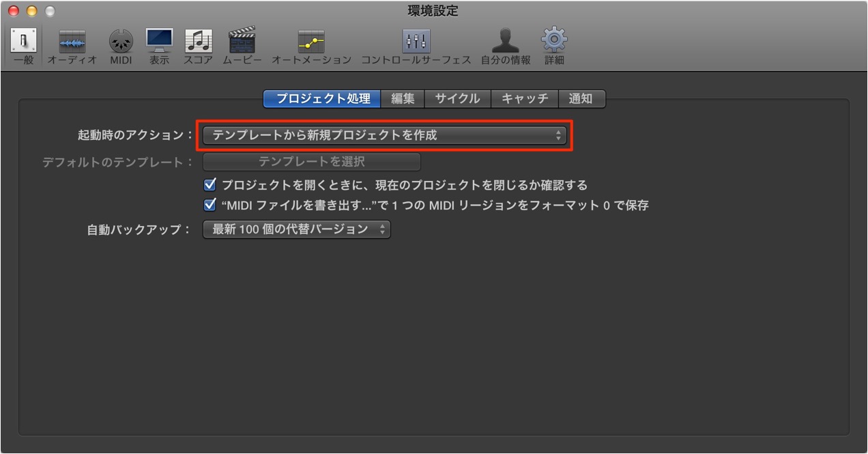Open the 詳細 advanced gear icon
868x454 pixels.
[554, 46]
